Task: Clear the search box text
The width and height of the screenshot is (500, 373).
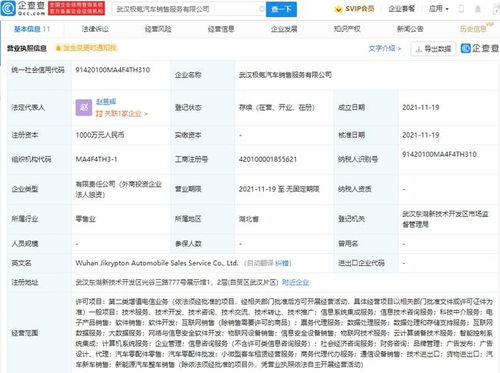Action: point(262,9)
